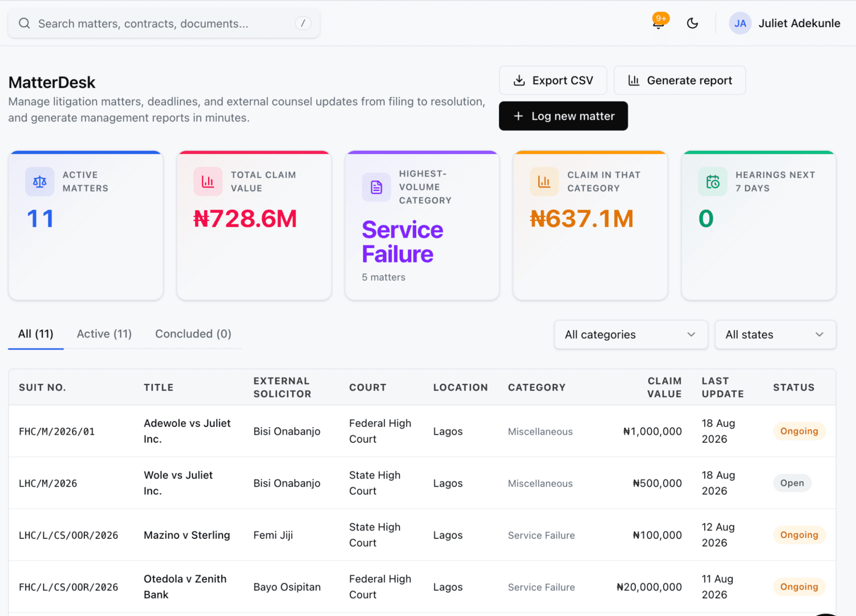This screenshot has width=856, height=616.
Task: Sort by the Claim Value column header
Action: click(664, 387)
